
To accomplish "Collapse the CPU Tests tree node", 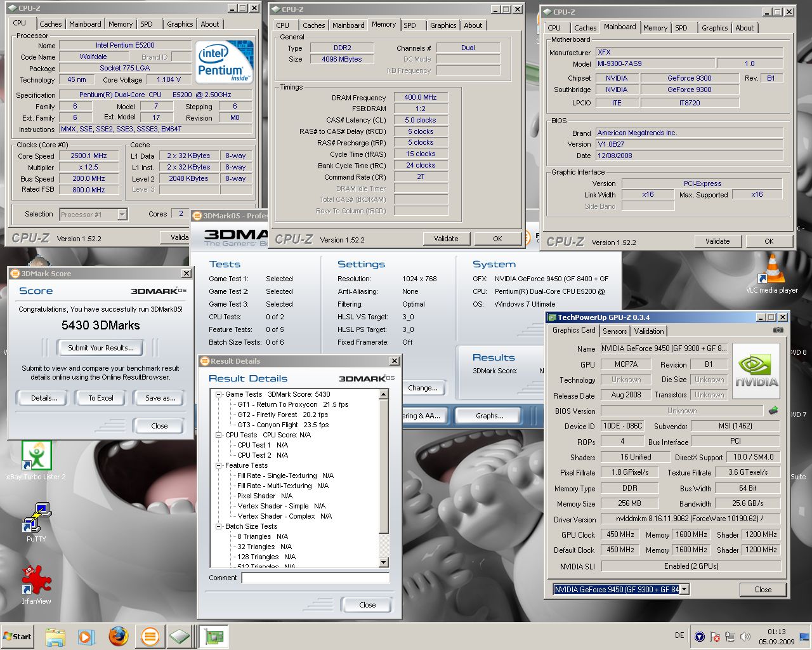I will (219, 435).
